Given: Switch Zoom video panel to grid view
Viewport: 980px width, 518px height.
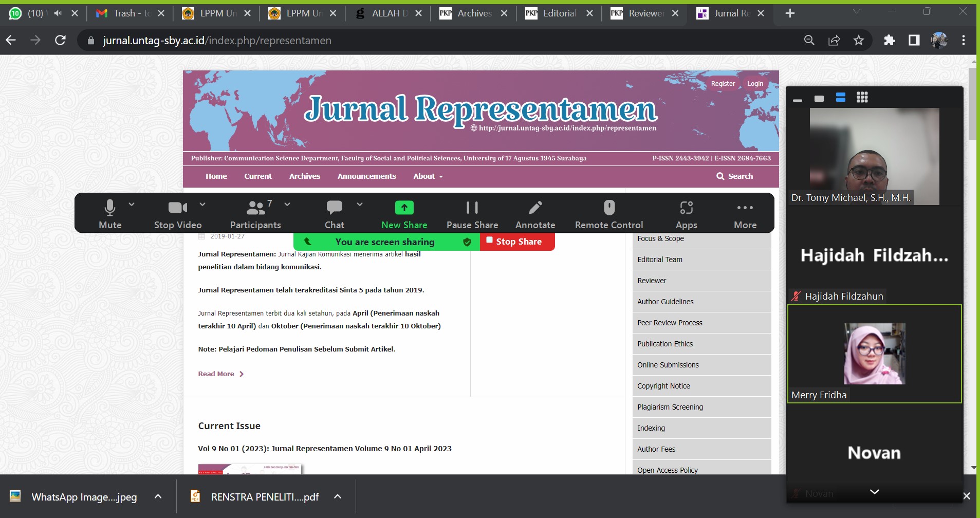Looking at the screenshot, I should (x=862, y=98).
